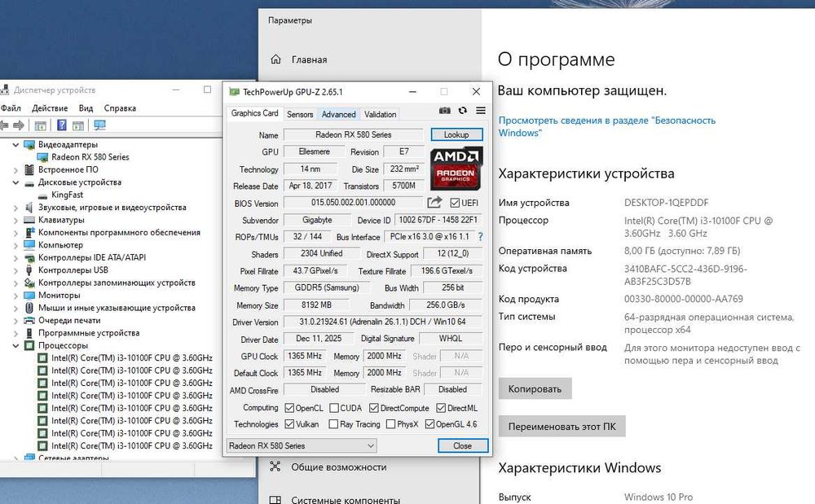Open Файл menu in Device Manager

(x=11, y=108)
